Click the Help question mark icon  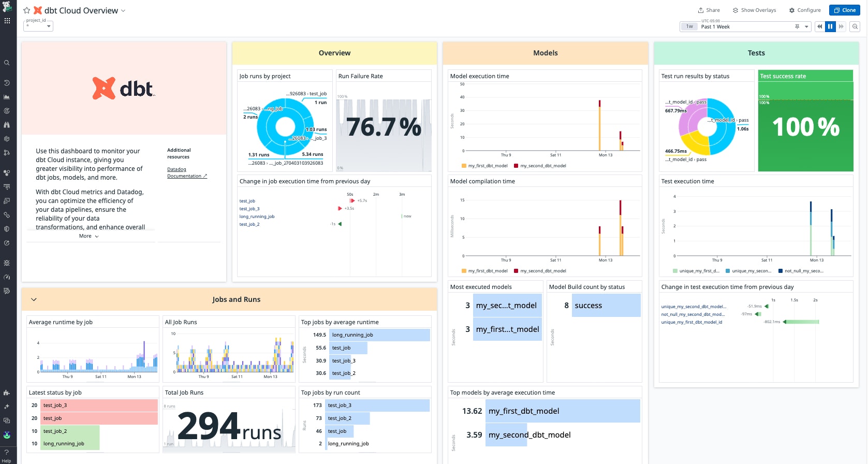pos(7,452)
